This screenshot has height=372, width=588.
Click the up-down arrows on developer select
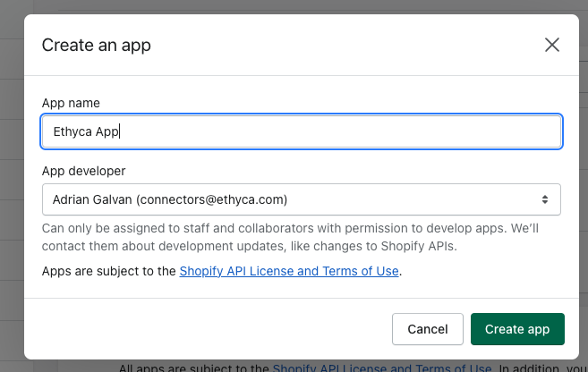pos(544,199)
